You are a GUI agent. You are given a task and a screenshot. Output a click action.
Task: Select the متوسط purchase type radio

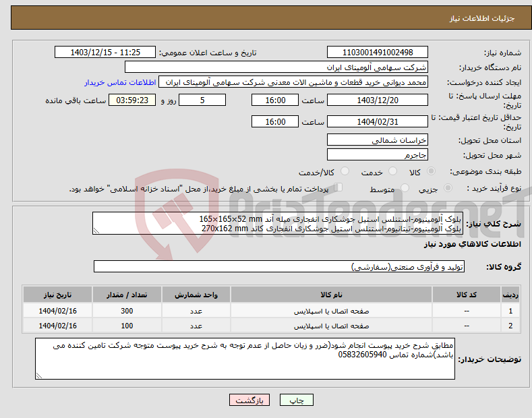point(405,187)
